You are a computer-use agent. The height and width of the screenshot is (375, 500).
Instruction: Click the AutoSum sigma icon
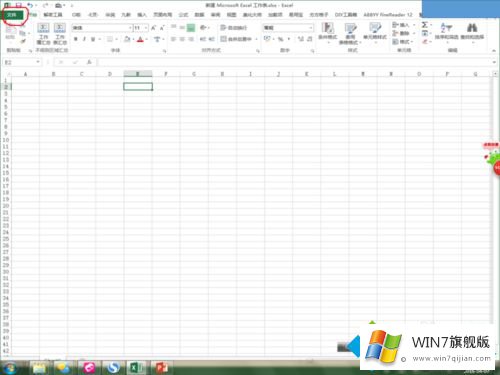[425, 25]
